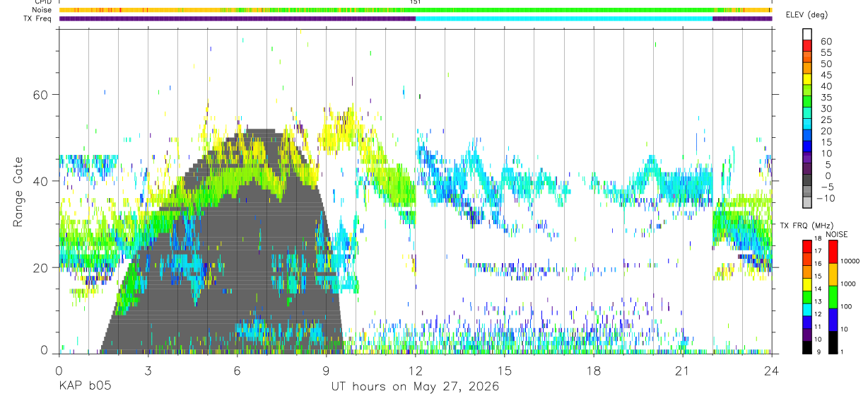Click the Range Gate axis tick "60"

[39, 94]
